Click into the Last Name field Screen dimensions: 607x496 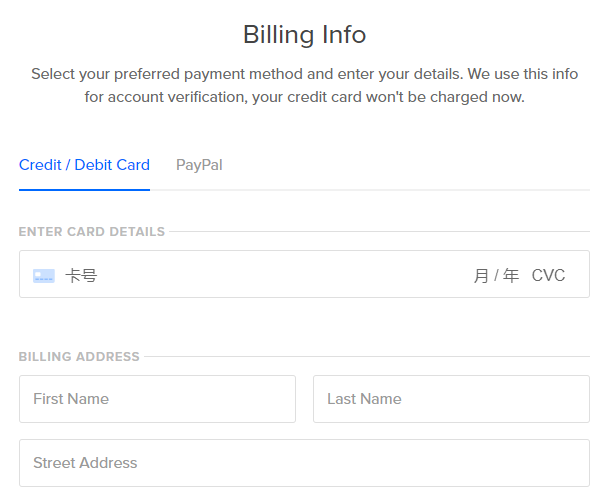click(x=451, y=399)
